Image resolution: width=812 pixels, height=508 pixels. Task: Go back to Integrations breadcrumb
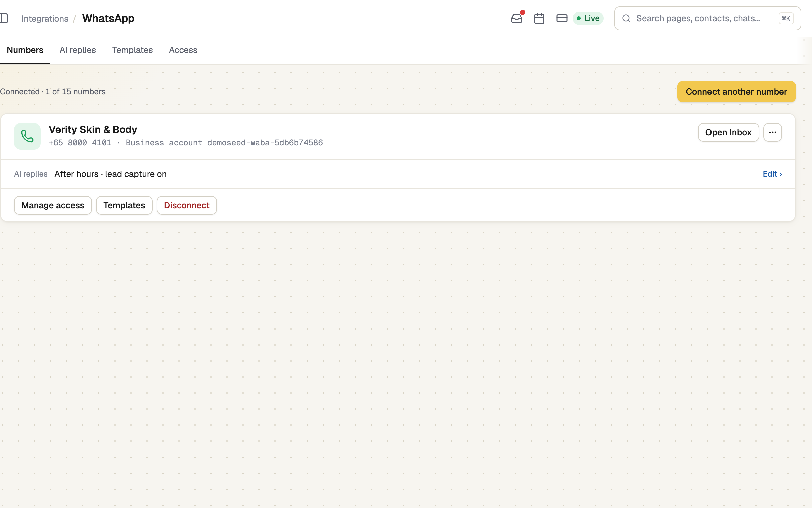pyautogui.click(x=45, y=18)
